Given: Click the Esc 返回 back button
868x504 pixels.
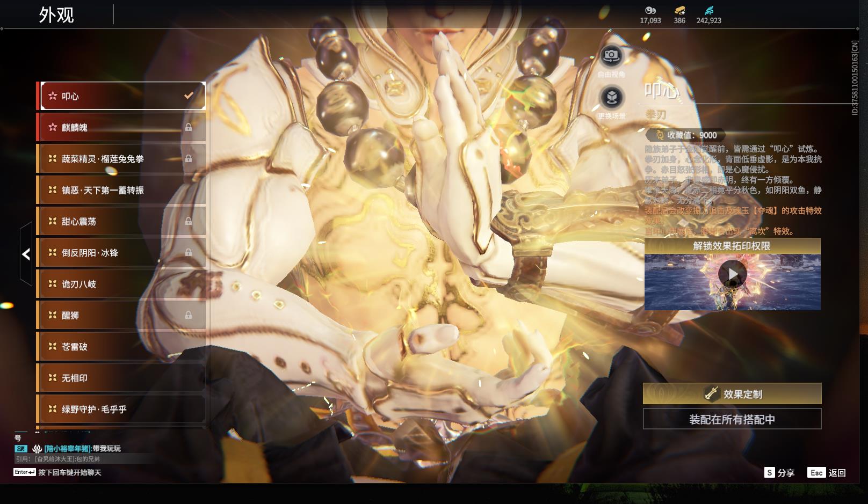Looking at the screenshot, I should 827,472.
